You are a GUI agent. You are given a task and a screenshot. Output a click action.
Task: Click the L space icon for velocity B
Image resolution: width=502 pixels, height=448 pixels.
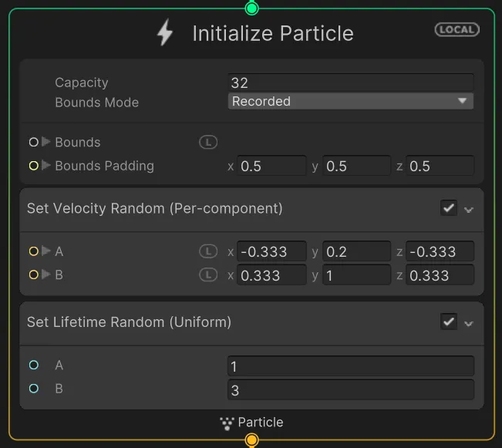coord(208,275)
